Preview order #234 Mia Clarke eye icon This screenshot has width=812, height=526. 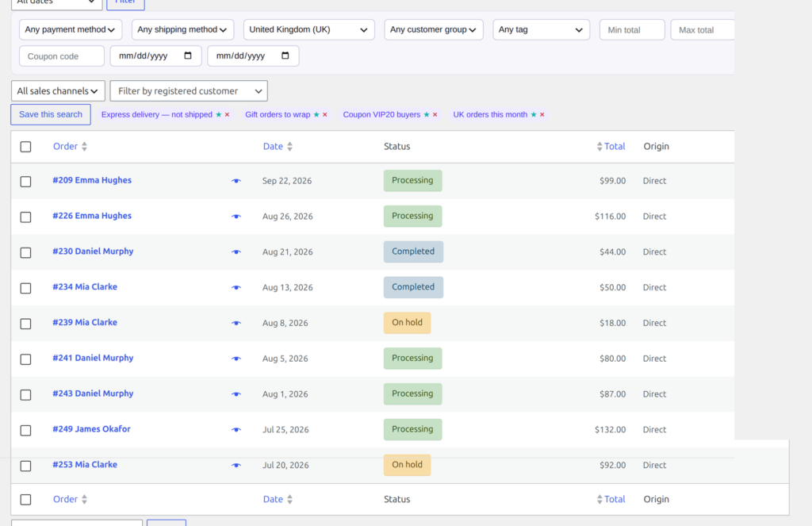click(236, 287)
